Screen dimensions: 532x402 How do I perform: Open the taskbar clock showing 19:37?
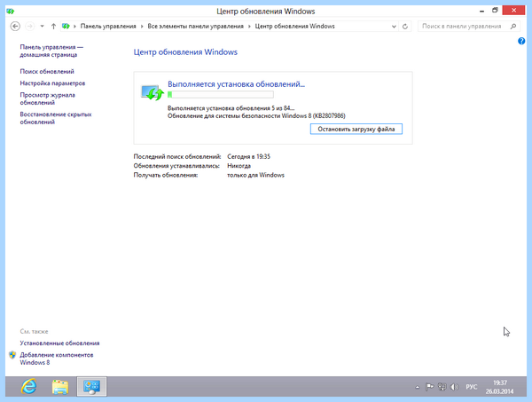coord(500,387)
